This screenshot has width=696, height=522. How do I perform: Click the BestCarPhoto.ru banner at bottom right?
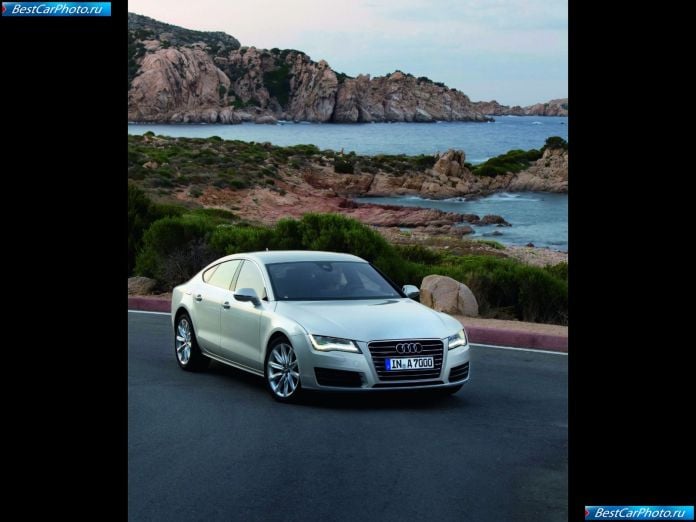(639, 513)
